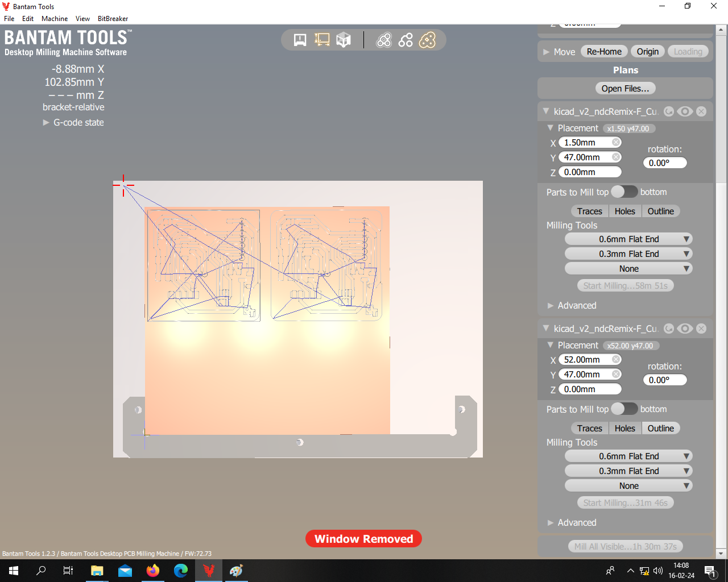Remove the first kicad_v2 plan
728x582 pixels.
tap(701, 111)
